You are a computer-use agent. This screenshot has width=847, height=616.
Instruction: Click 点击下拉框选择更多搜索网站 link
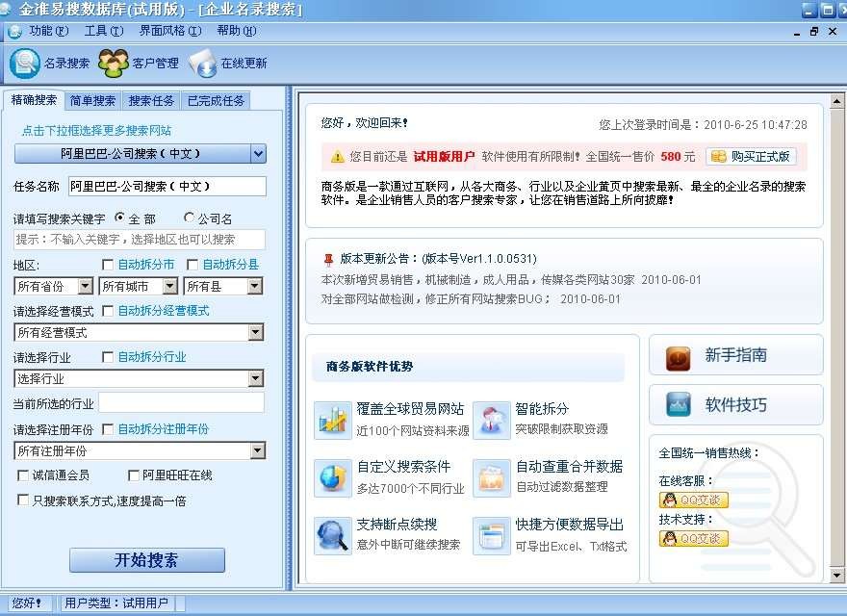click(x=96, y=131)
